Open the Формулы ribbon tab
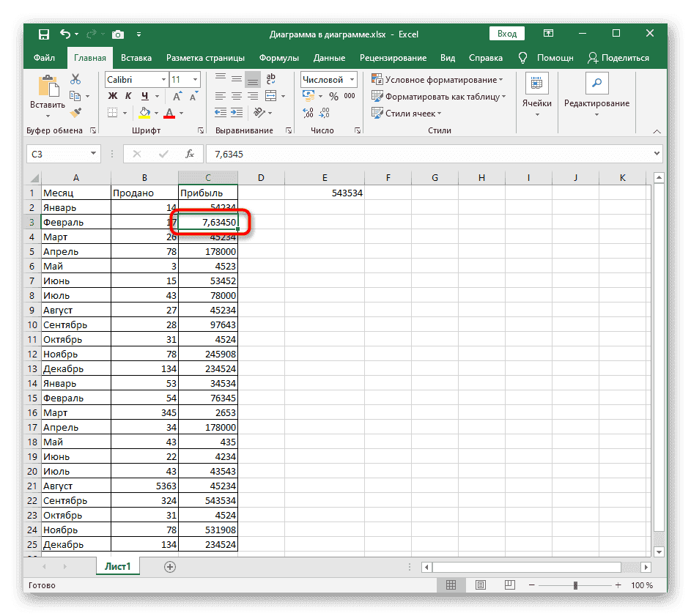This screenshot has height=616, width=691. [x=278, y=58]
